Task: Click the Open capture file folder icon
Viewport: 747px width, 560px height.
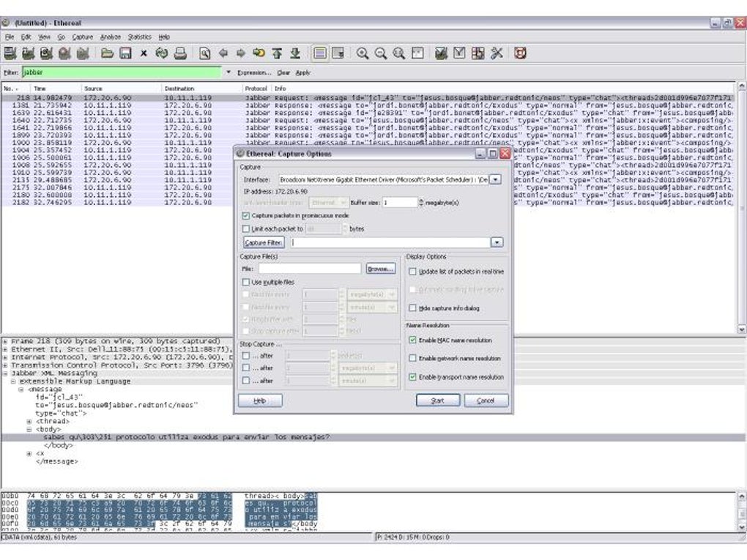Action: click(107, 53)
